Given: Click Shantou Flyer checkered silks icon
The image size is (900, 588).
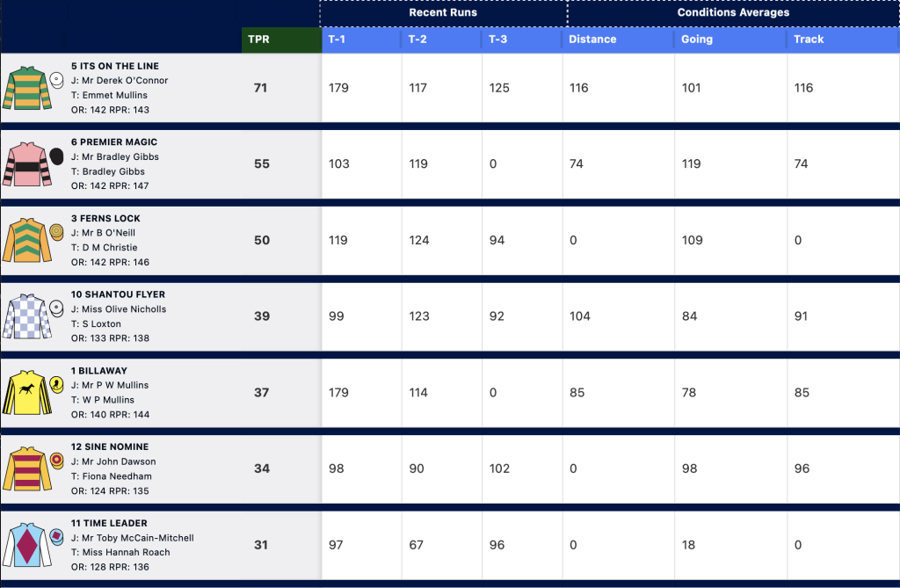Looking at the screenshot, I should tap(27, 316).
